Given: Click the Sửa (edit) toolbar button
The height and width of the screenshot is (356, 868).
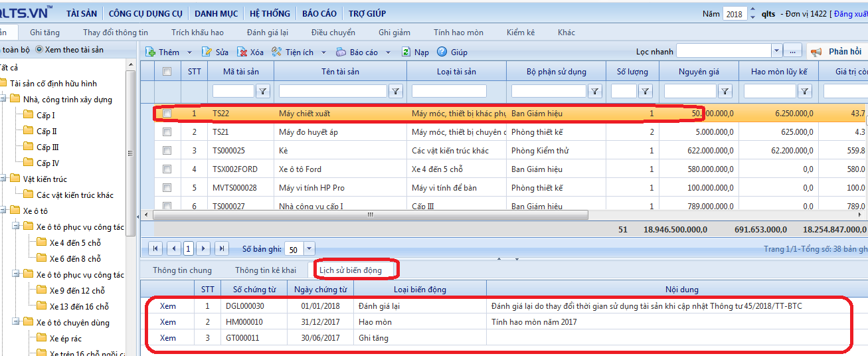Looking at the screenshot, I should (x=215, y=52).
